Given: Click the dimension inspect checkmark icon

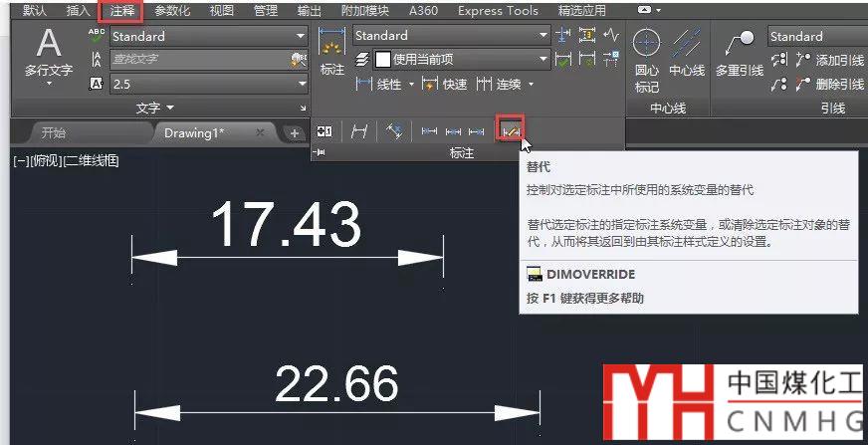Looking at the screenshot, I should pyautogui.click(x=563, y=59).
